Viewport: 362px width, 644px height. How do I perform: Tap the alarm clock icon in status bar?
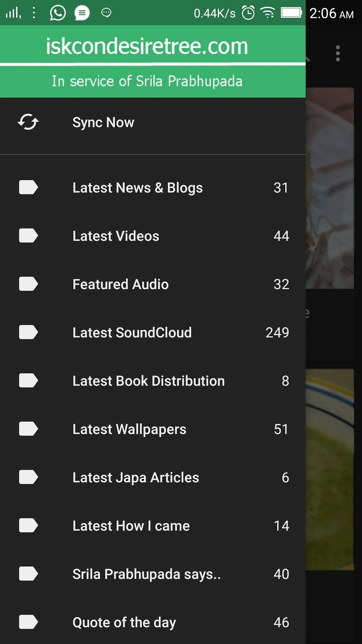[248, 13]
